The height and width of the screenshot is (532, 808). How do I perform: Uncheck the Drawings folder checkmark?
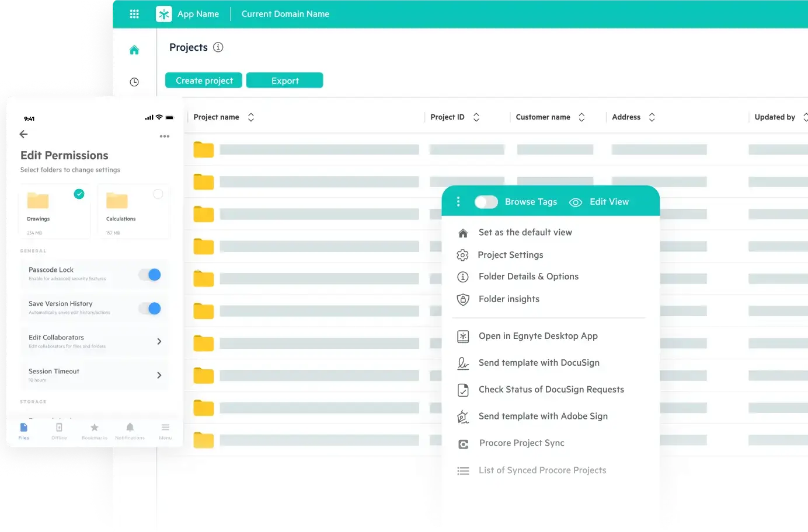79,194
